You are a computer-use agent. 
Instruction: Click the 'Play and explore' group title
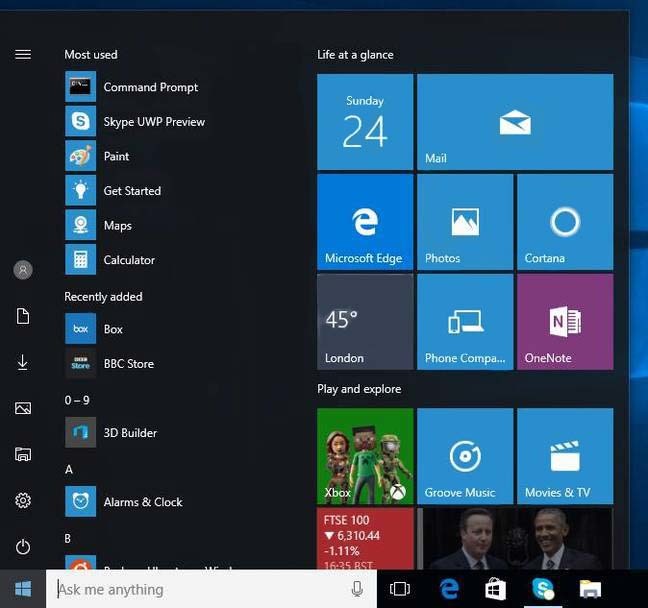point(359,389)
